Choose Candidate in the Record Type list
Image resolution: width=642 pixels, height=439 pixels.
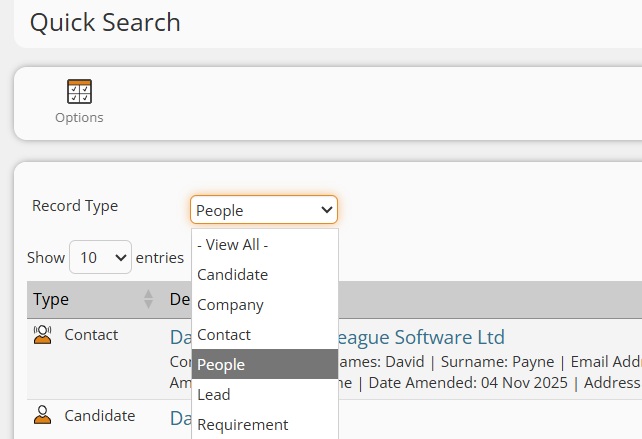coord(233,274)
